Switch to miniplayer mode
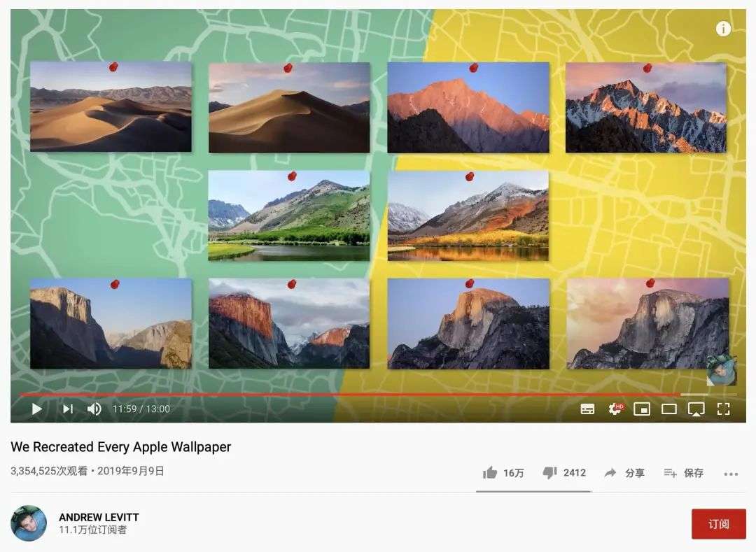This screenshot has width=756, height=552. [642, 409]
